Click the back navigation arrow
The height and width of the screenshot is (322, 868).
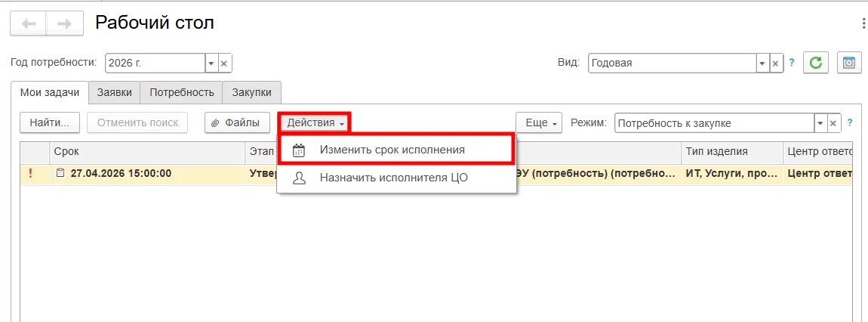point(28,24)
